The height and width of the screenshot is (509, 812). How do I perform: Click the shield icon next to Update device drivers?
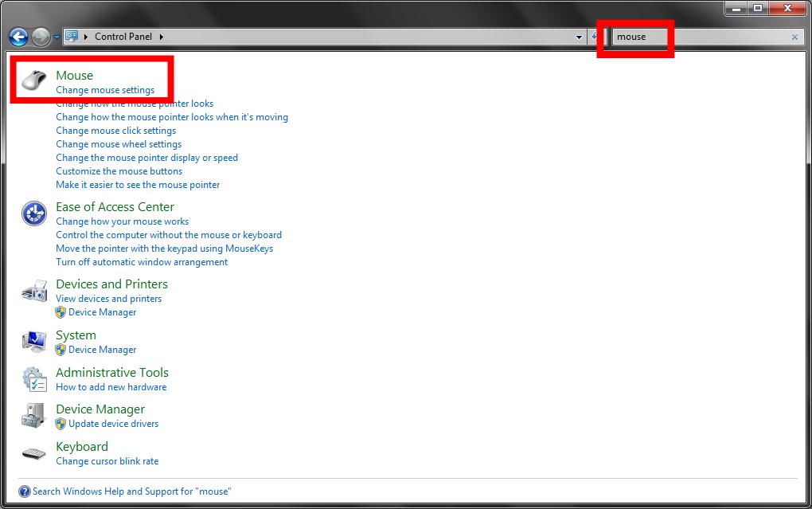tap(61, 424)
